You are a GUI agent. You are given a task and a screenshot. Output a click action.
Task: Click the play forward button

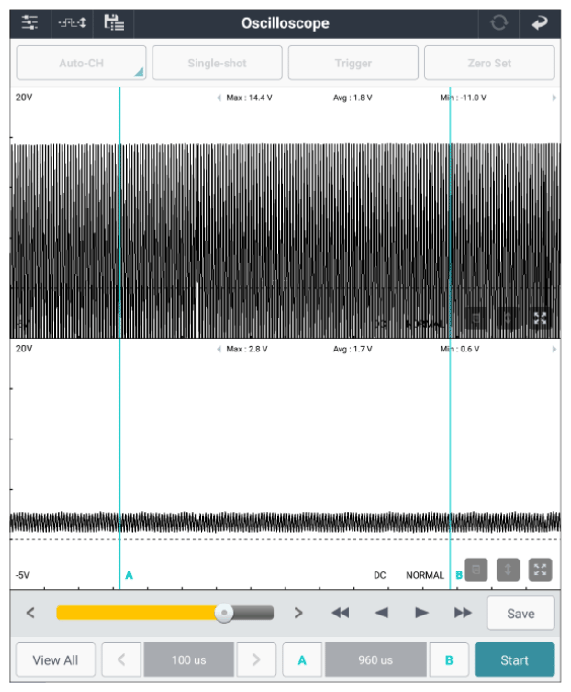pos(422,613)
